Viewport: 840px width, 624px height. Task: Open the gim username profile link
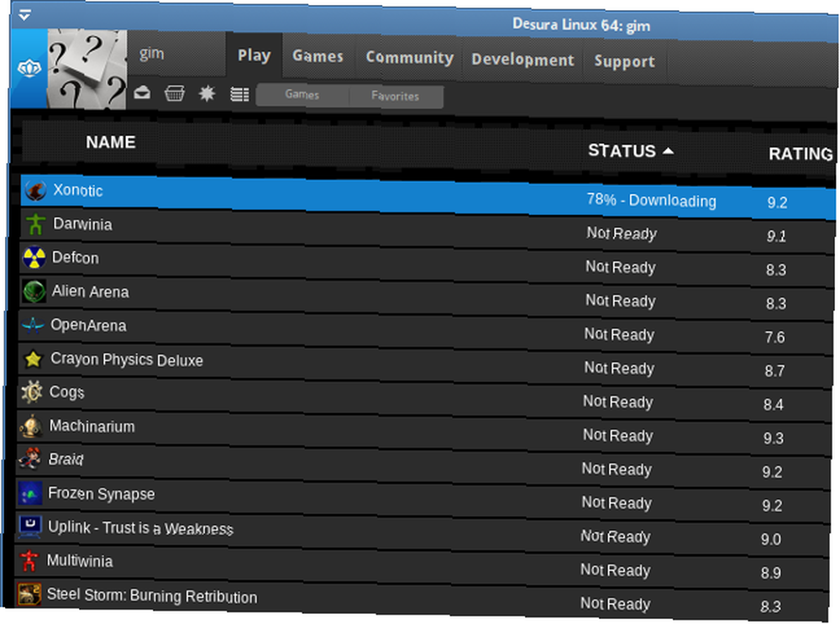151,54
